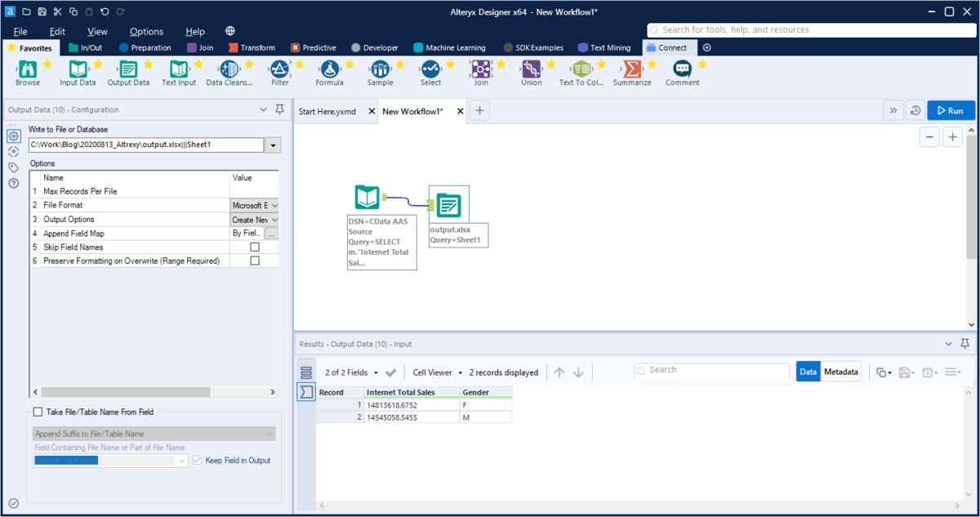980x517 pixels.
Task: Toggle Take File/Table Name From Field
Action: pos(38,412)
